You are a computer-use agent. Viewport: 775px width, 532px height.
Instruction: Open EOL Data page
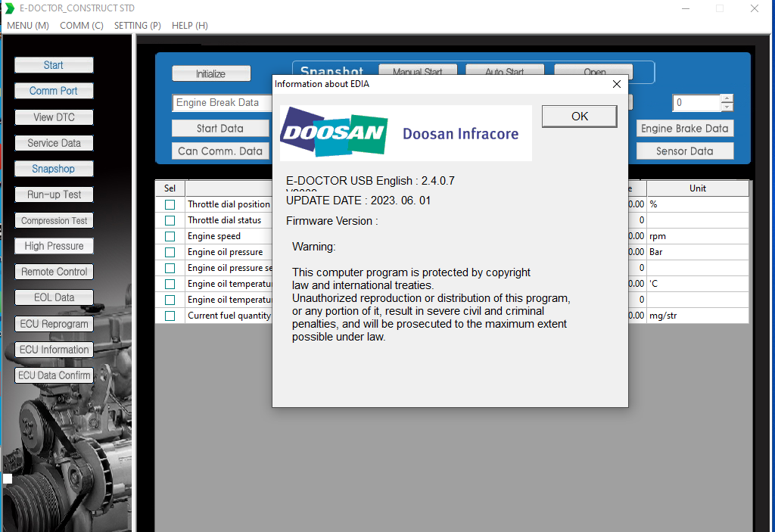[x=54, y=297]
